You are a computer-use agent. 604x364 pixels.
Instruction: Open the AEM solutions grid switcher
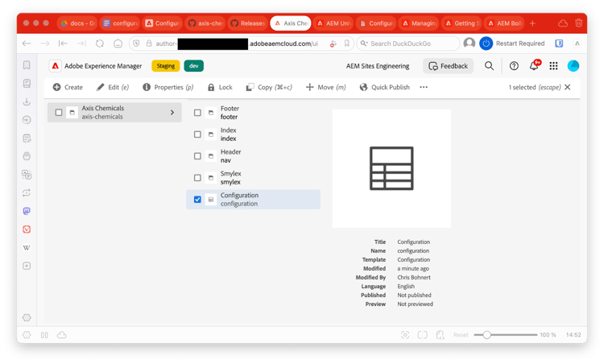click(553, 66)
